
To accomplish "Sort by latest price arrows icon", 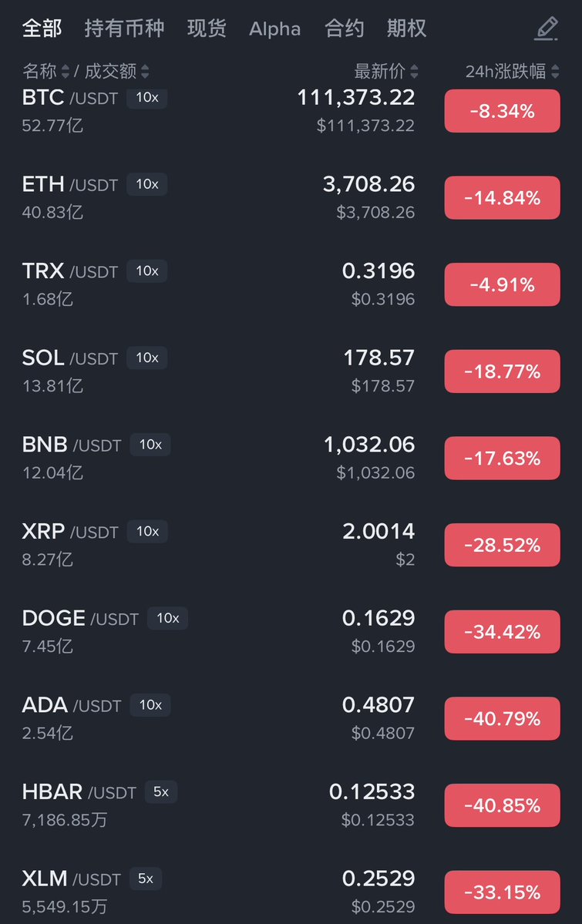I will point(414,72).
